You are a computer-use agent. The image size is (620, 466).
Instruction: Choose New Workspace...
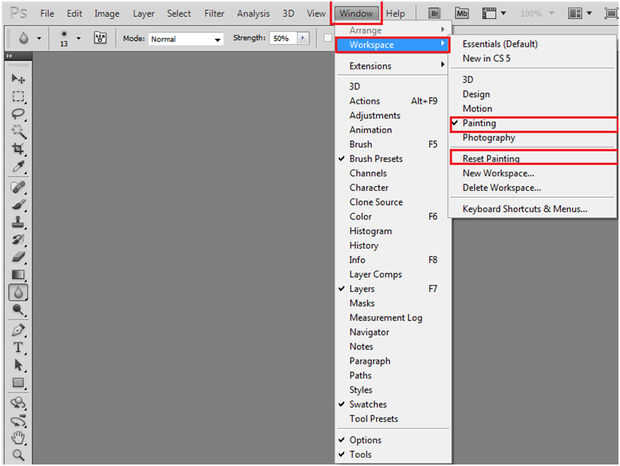click(x=532, y=173)
